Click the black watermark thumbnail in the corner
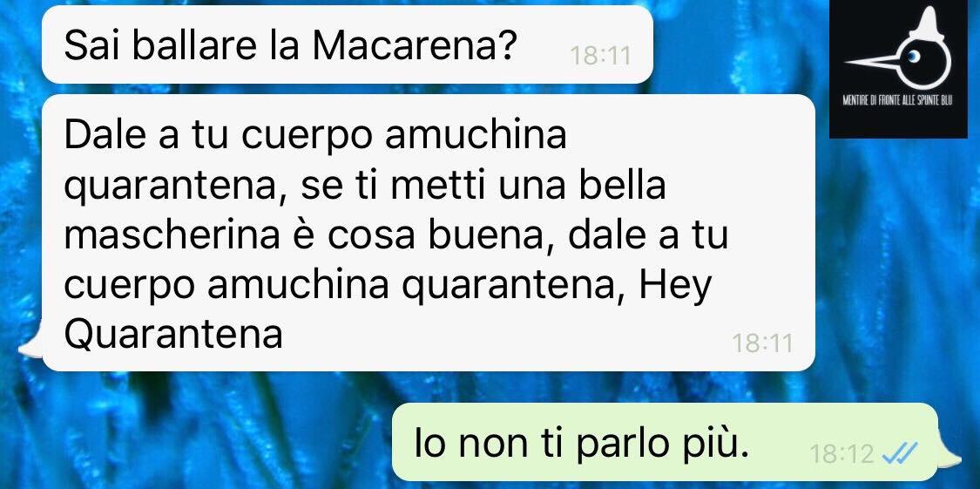 pyautogui.click(x=898, y=70)
